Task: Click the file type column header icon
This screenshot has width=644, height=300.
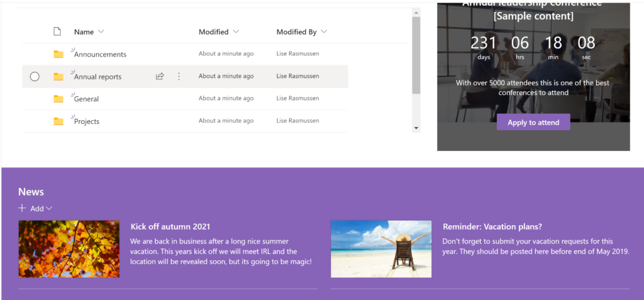Action: click(58, 31)
